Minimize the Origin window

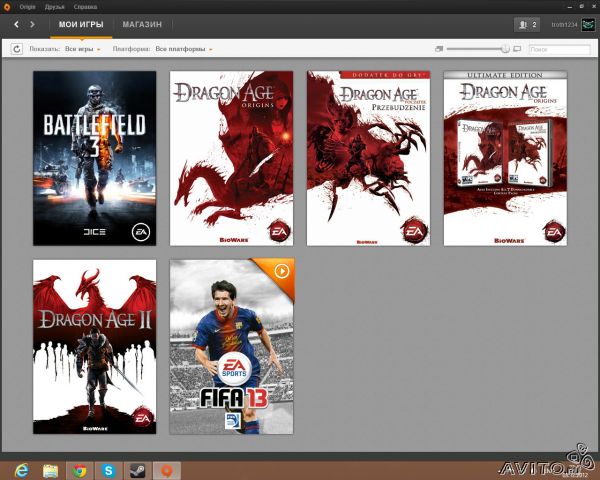coord(570,7)
